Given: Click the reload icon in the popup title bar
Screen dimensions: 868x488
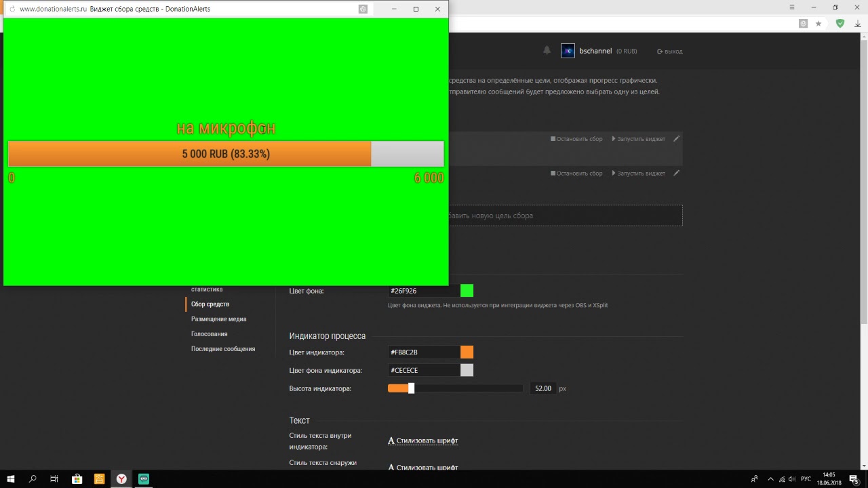Looking at the screenshot, I should click(12, 9).
